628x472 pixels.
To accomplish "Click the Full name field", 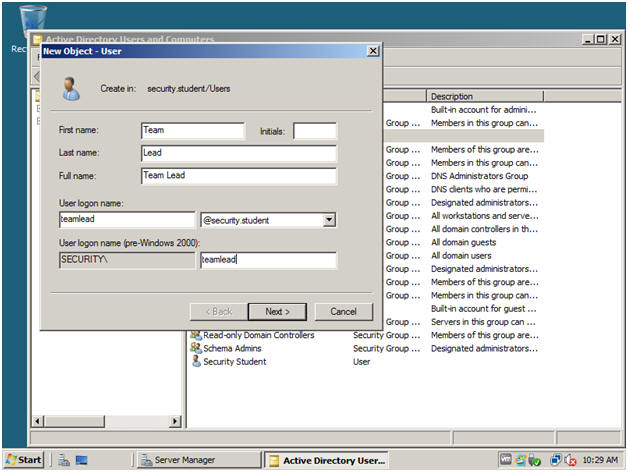I will point(239,176).
